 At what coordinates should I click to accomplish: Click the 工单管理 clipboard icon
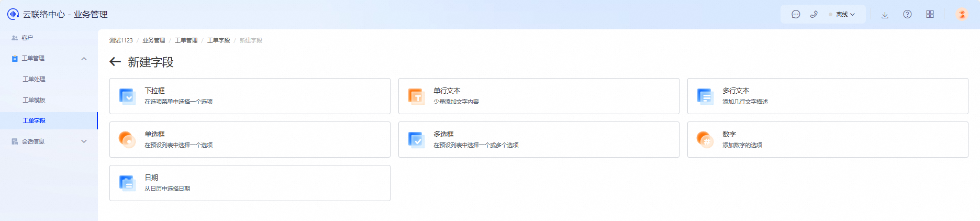[15, 59]
